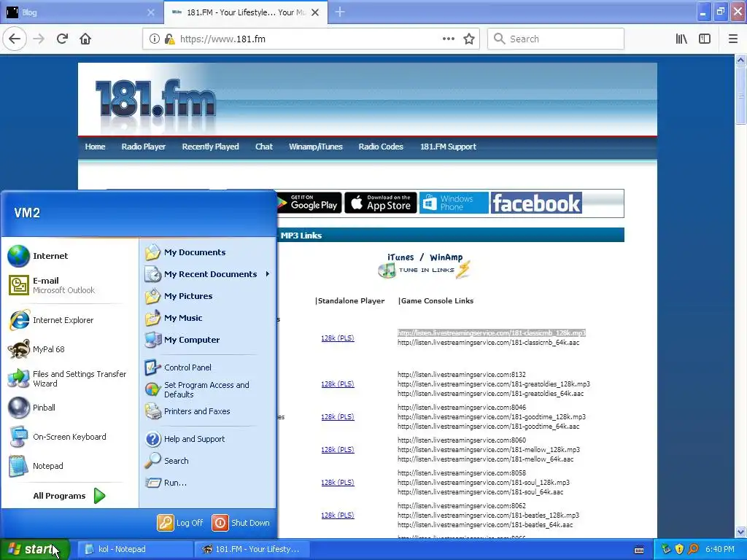Open Files and Settings Transfer Wizard

coord(69,378)
